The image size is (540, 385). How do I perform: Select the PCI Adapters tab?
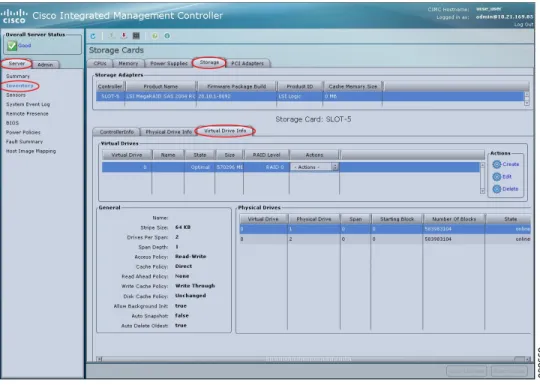[247, 63]
